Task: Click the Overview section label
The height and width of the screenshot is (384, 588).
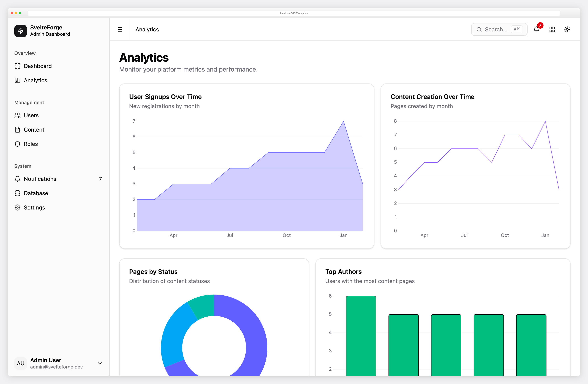Action: coord(25,53)
